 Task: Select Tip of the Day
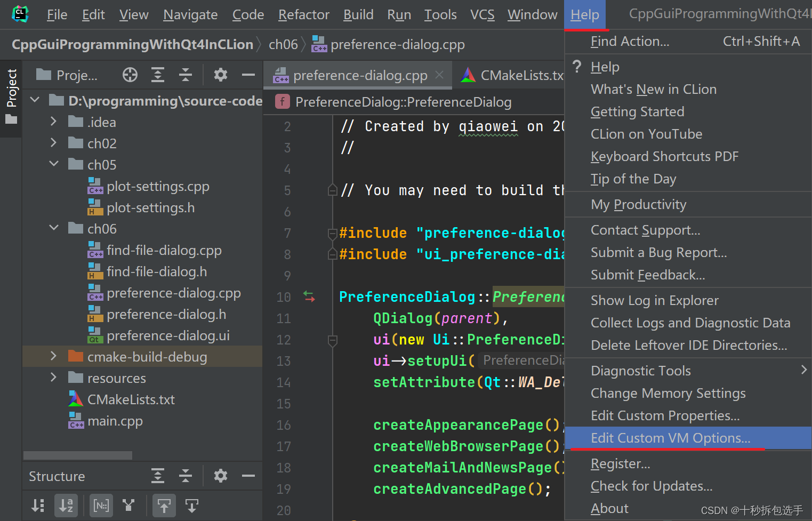click(688, 179)
